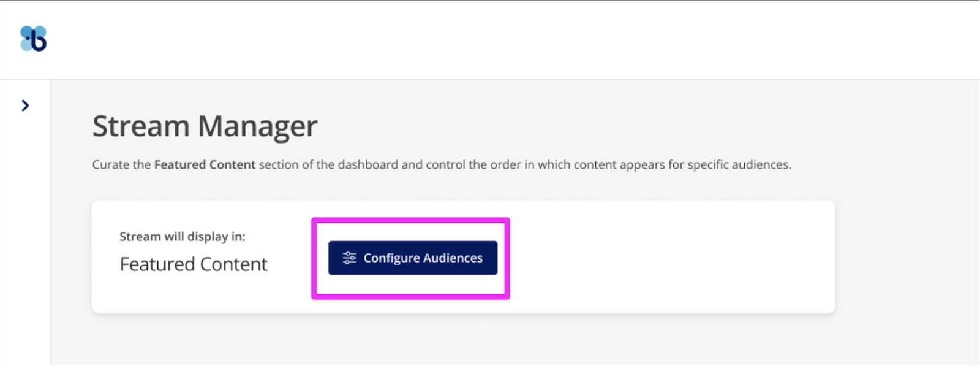Screen dimensions: 980x368
Task: Click the word "Stream" in the heading
Action: (x=141, y=126)
